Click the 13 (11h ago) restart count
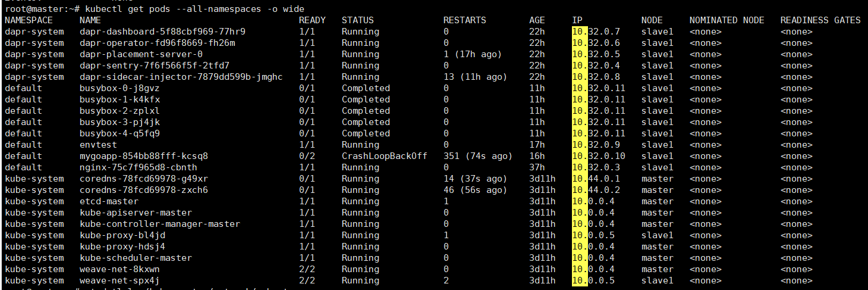Image resolution: width=868 pixels, height=290 pixels. 475,77
